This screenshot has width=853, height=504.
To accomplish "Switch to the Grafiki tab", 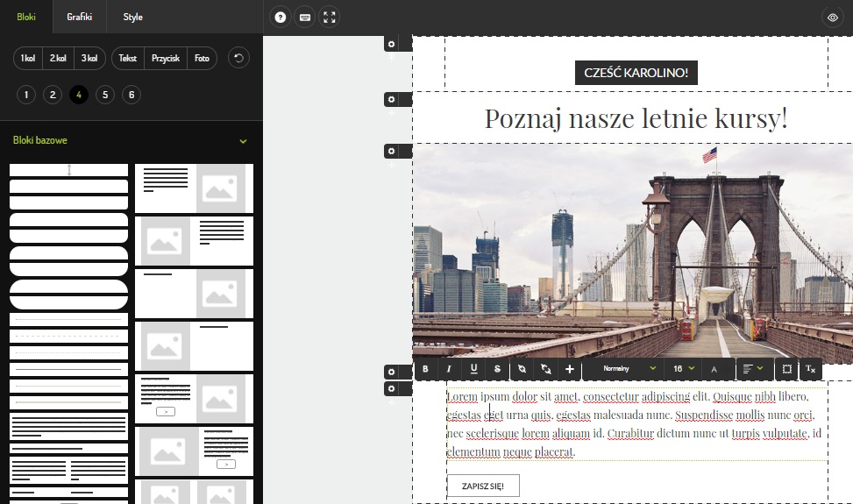I will pyautogui.click(x=79, y=17).
